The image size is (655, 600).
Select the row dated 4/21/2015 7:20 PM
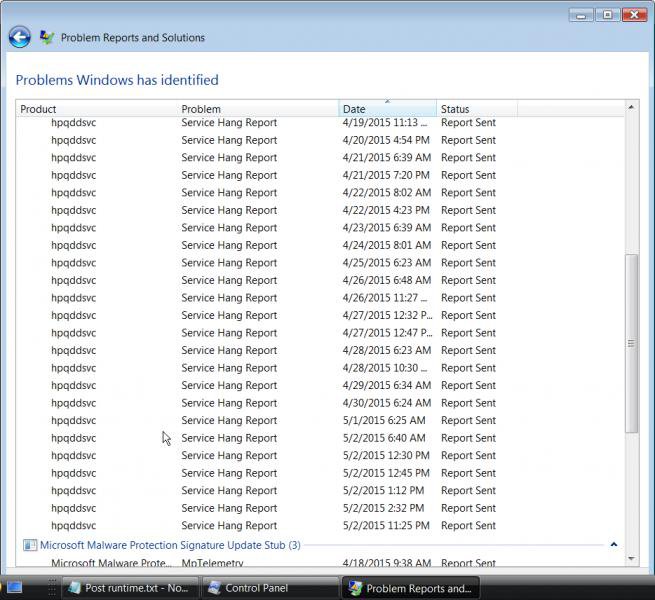click(x=320, y=175)
